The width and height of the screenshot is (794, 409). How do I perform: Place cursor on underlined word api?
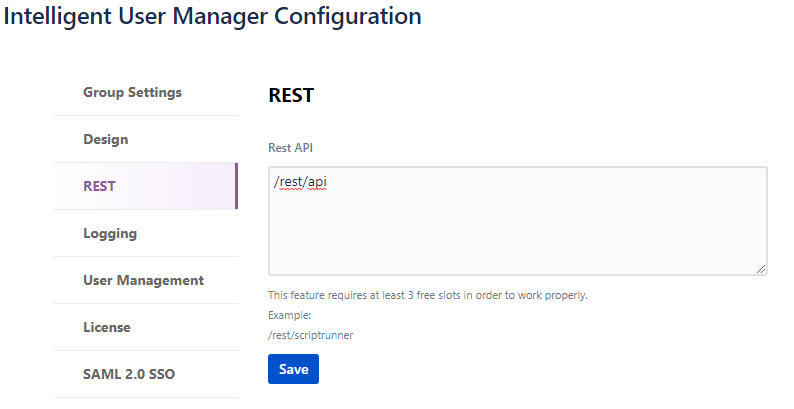click(x=317, y=183)
